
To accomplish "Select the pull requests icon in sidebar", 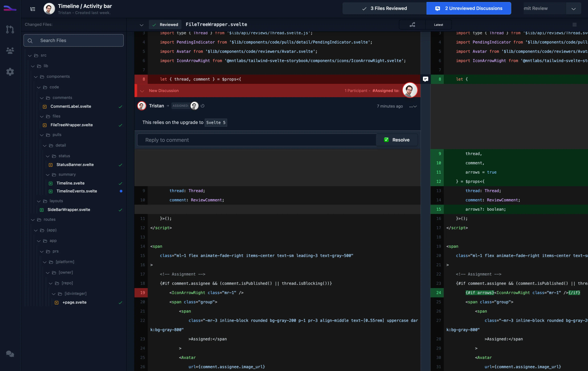I will click(10, 29).
